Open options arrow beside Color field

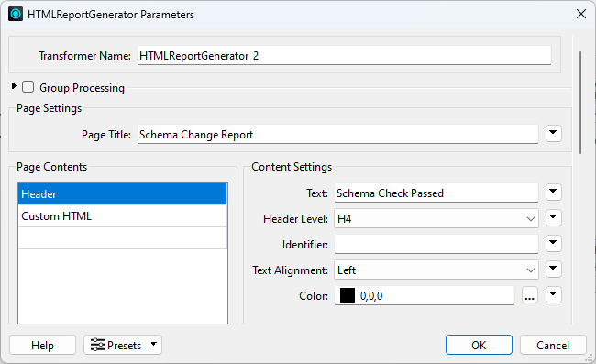tap(554, 294)
